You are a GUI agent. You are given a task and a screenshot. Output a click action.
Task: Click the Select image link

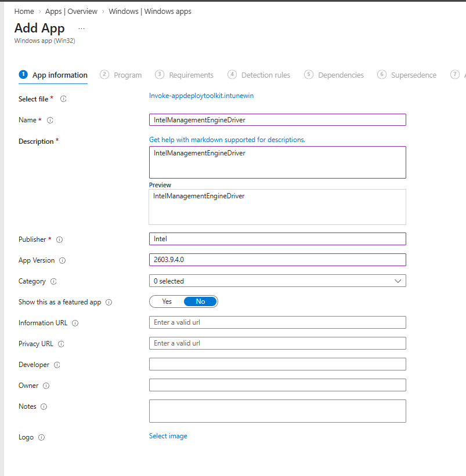168,436
